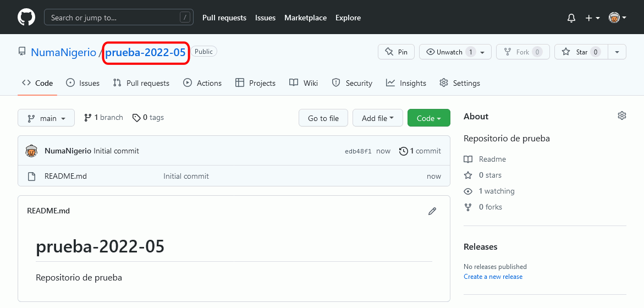Open the Releases heading link
Image resolution: width=644 pixels, height=308 pixels.
point(481,246)
